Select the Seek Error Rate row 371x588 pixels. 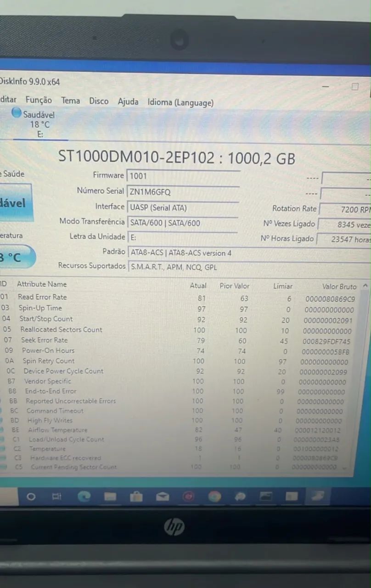coord(177,340)
